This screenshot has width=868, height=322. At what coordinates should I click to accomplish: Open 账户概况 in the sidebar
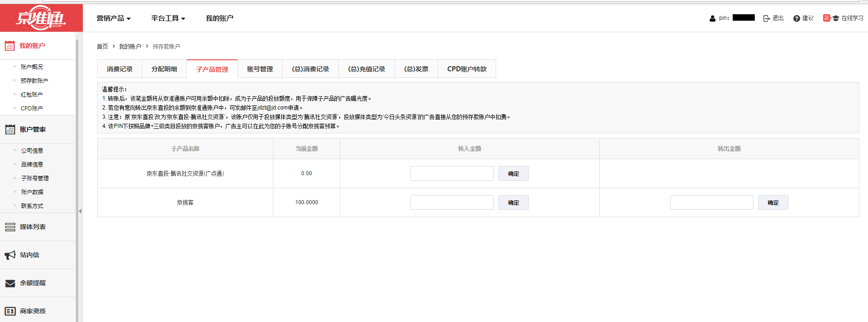(32, 67)
